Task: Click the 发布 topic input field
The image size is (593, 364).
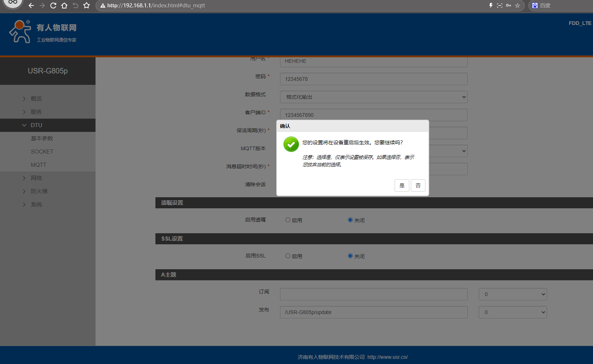Action: [x=373, y=312]
